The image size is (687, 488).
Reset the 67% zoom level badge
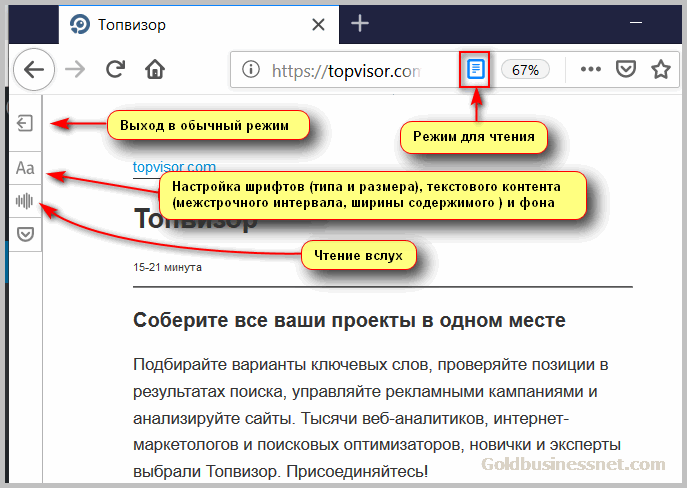pyautogui.click(x=525, y=70)
